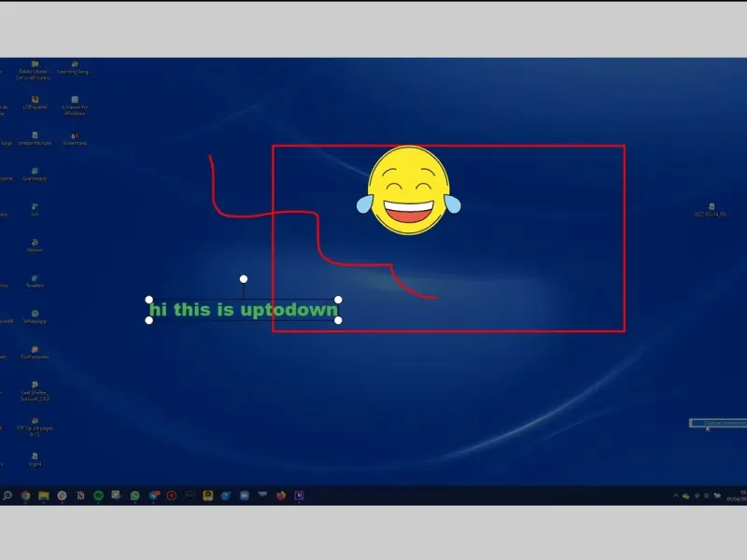Open the Notion desktop shortcut
Viewport: 747px width, 560px height.
[35, 245]
